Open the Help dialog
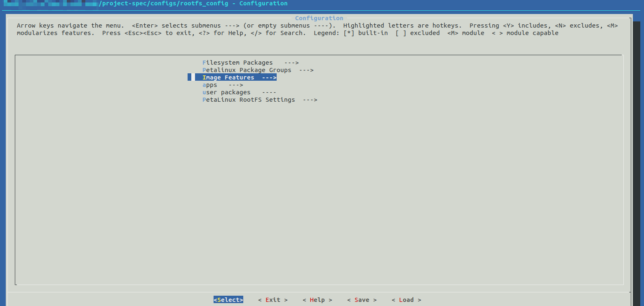 point(317,300)
